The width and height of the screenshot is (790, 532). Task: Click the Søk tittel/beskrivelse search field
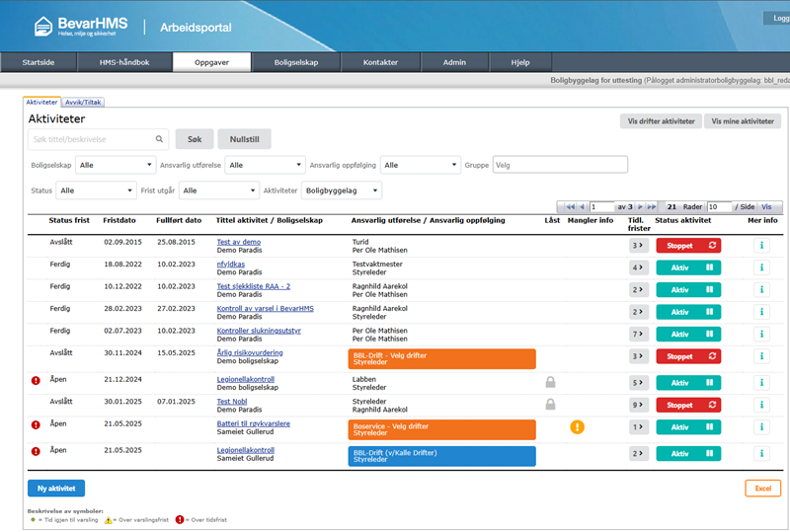91,139
